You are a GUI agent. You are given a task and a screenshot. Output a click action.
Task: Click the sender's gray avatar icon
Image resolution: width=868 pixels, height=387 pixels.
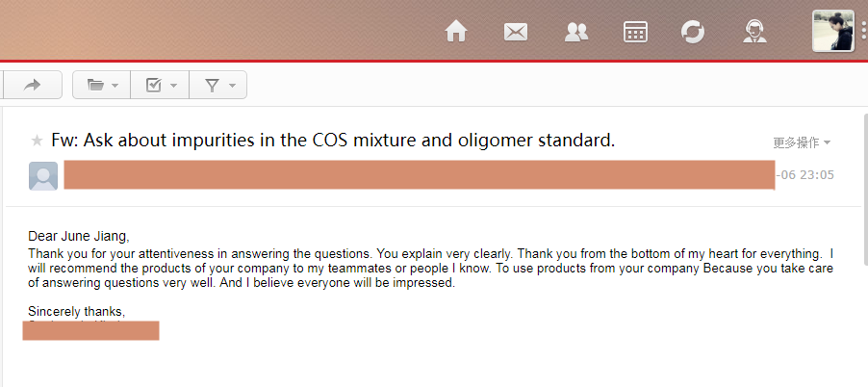tap(43, 176)
